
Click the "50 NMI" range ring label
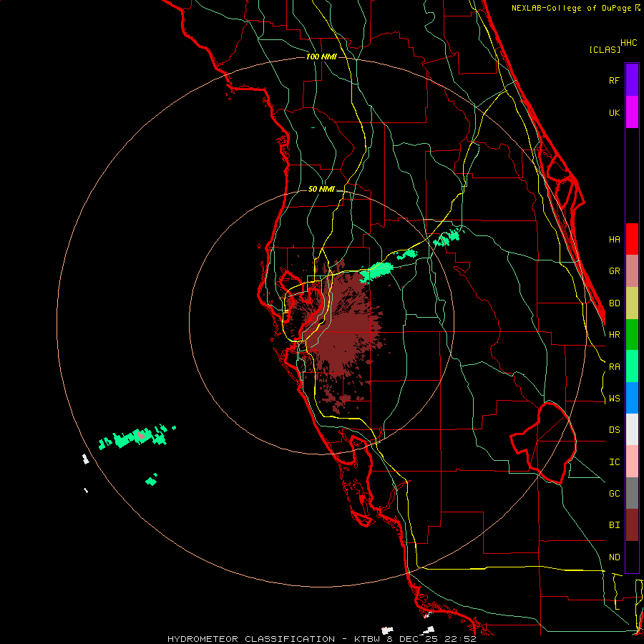pos(321,189)
